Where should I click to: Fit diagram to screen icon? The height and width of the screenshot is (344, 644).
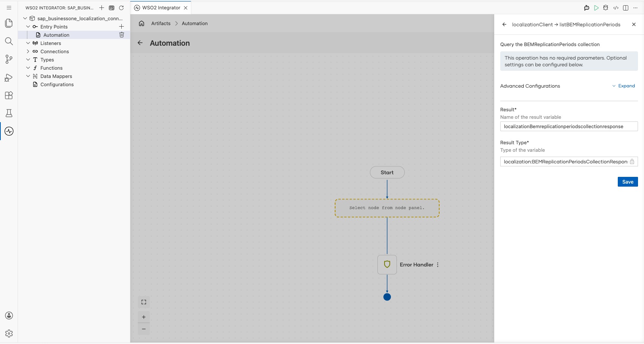144,302
